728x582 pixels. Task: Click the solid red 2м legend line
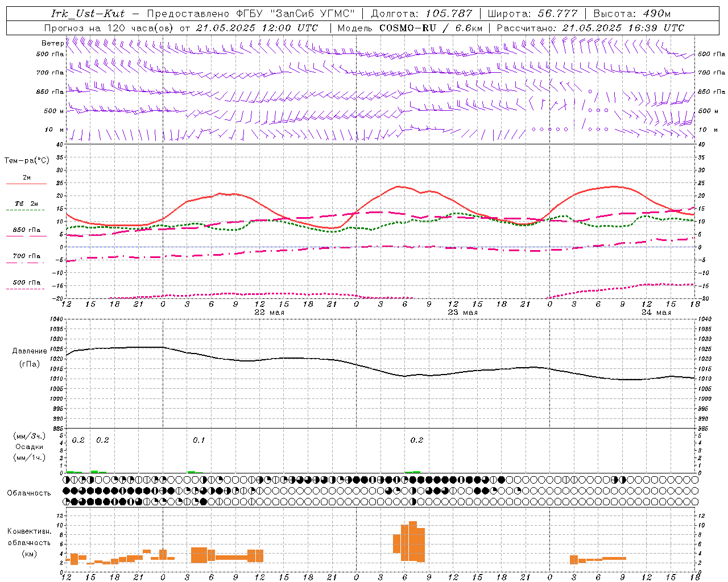point(26,184)
